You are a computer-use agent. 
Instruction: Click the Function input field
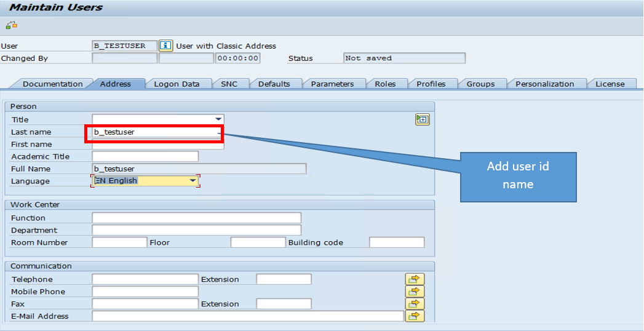click(x=197, y=218)
